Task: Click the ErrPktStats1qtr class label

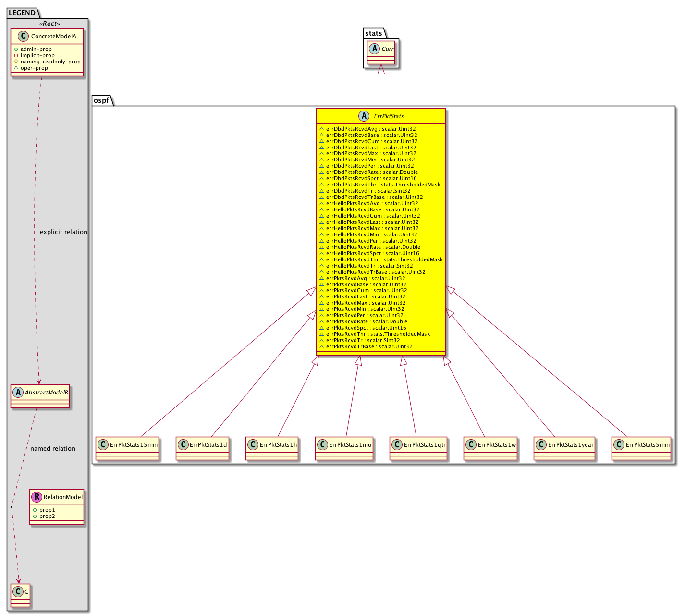Action: point(425,445)
